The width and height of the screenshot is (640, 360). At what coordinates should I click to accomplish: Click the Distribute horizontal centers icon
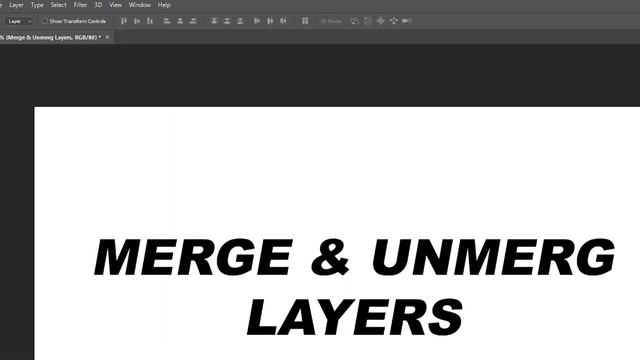(x=270, y=21)
